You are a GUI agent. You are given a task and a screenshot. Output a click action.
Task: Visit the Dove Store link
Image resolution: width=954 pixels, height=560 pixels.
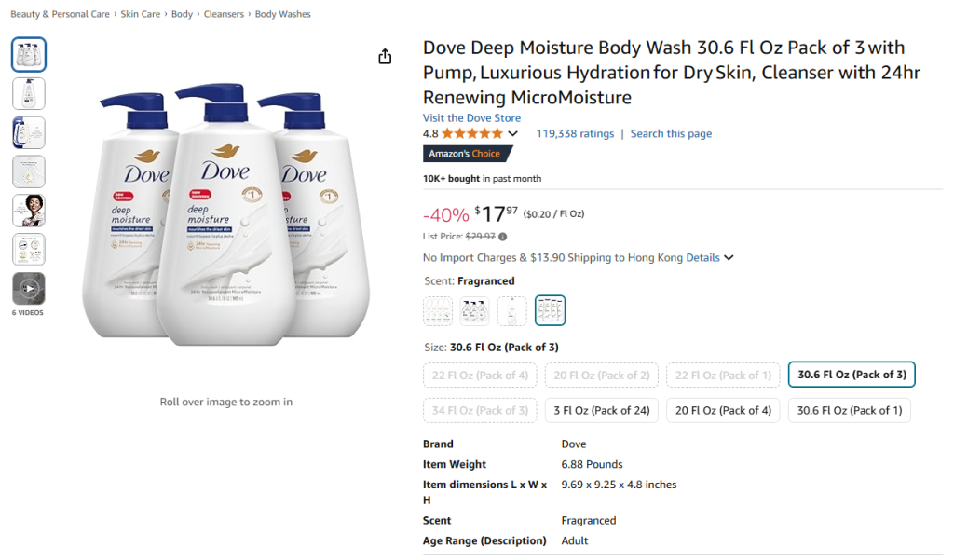471,118
